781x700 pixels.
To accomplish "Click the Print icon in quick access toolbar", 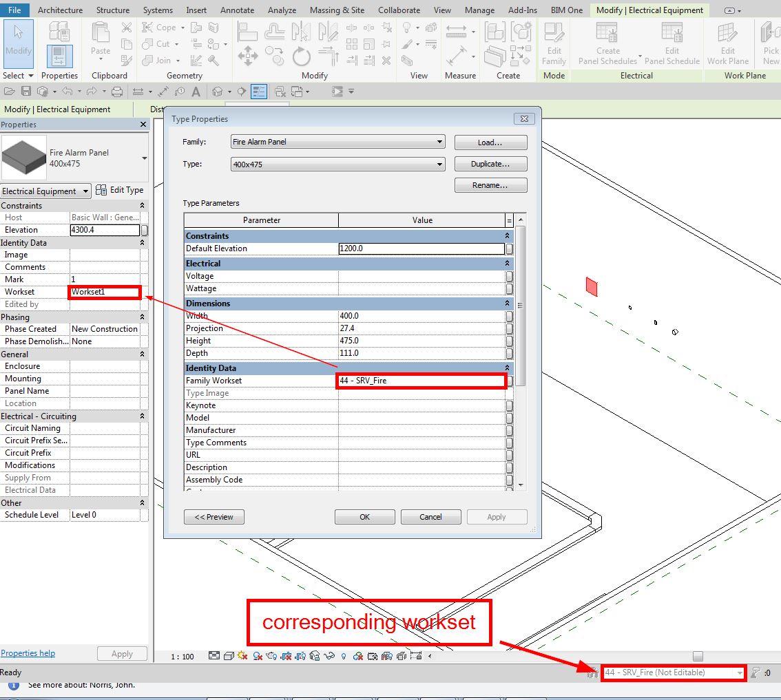I will [x=117, y=92].
